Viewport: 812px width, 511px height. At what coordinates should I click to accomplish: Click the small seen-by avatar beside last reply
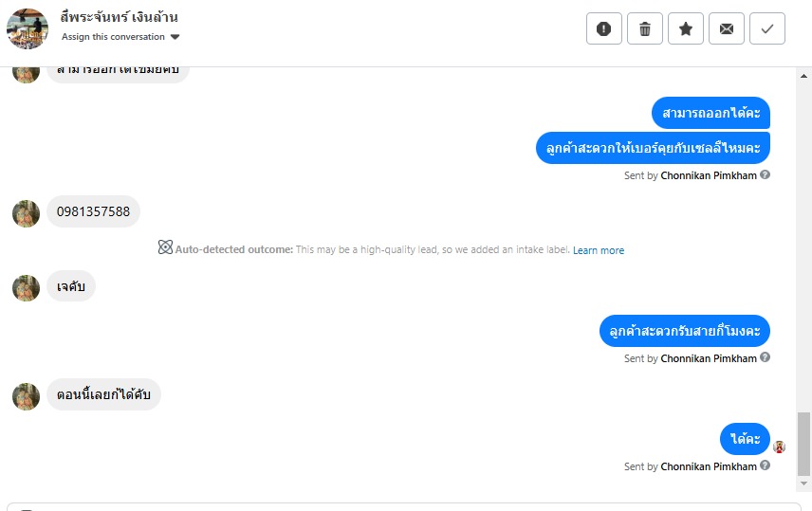pos(780,447)
